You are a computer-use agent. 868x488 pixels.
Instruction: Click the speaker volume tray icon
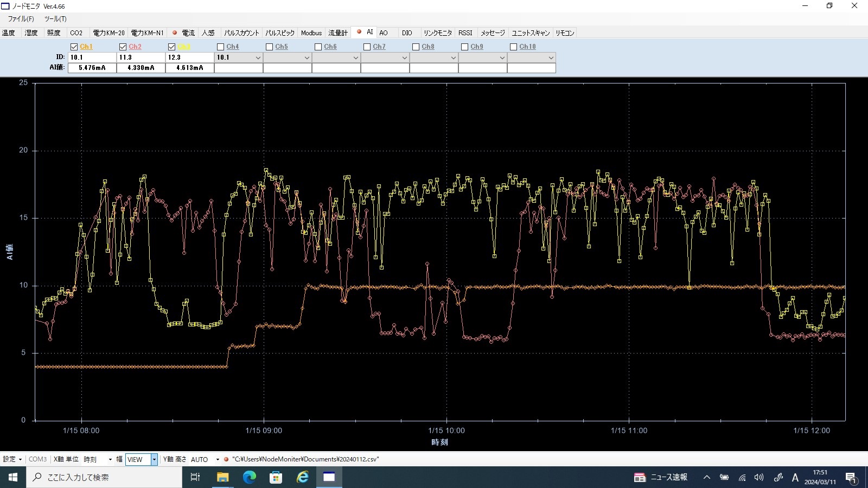click(x=759, y=477)
